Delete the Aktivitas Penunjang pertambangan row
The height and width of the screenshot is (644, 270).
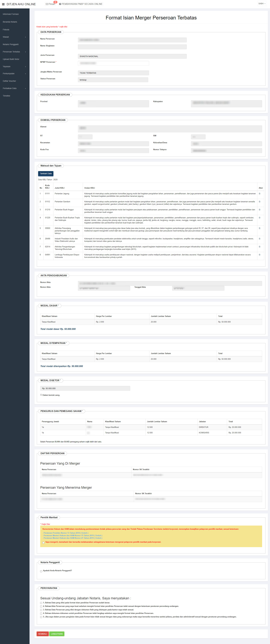tap(259, 228)
